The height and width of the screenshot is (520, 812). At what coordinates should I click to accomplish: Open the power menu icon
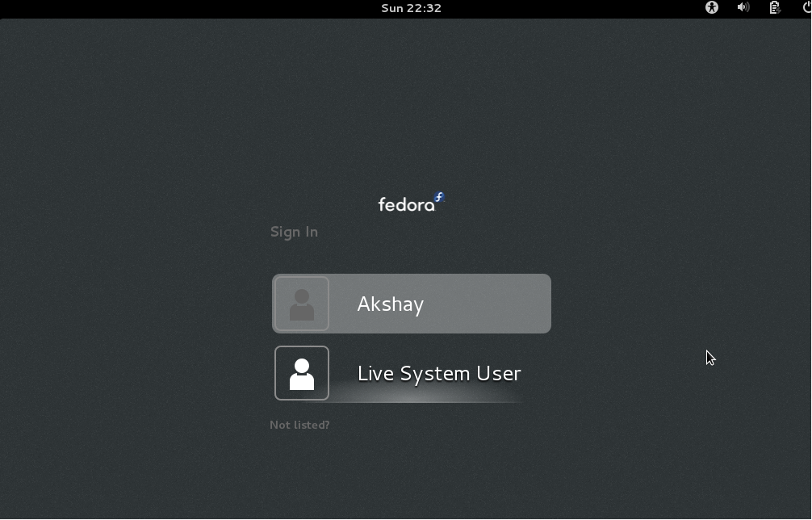click(x=807, y=7)
